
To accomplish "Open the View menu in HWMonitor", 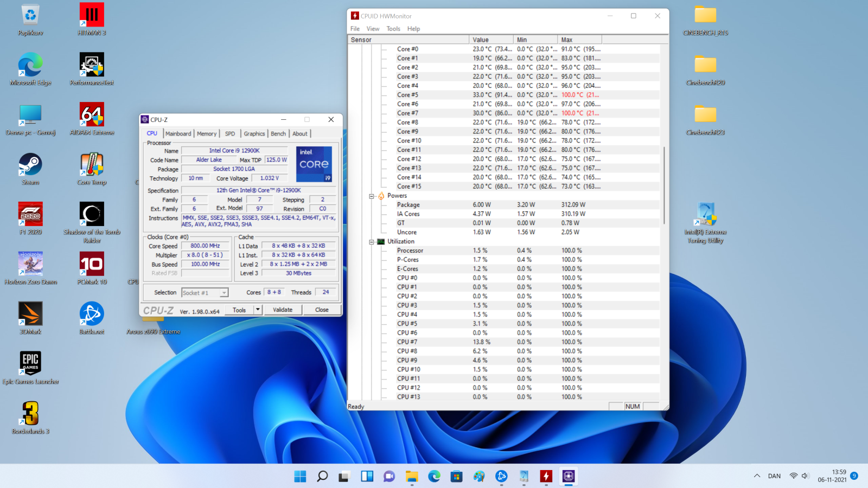I will click(x=373, y=29).
